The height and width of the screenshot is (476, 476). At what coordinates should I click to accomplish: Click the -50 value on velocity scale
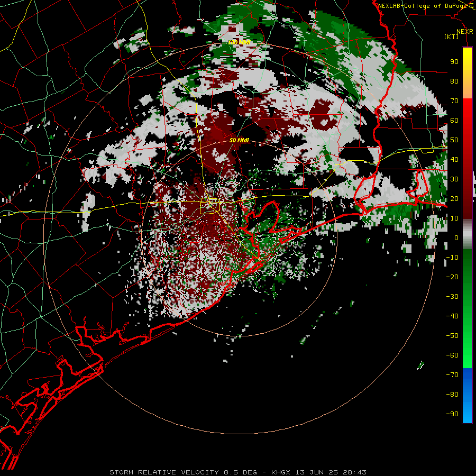coord(452,336)
